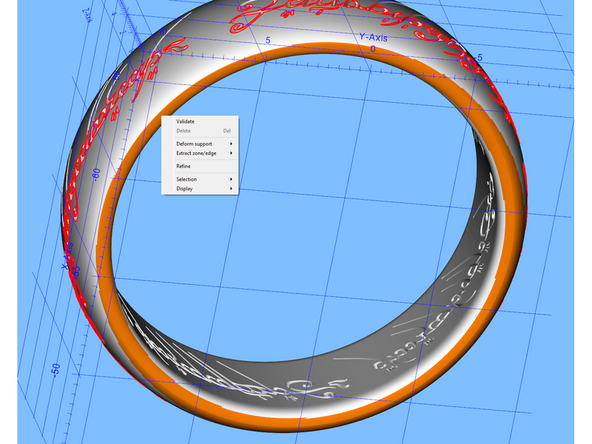Click the -60 axis tick label
This screenshot has width=592, height=444.
(97, 174)
